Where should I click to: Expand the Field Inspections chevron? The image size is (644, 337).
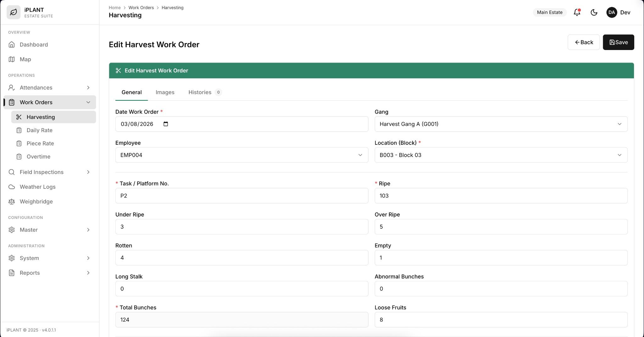[88, 172]
